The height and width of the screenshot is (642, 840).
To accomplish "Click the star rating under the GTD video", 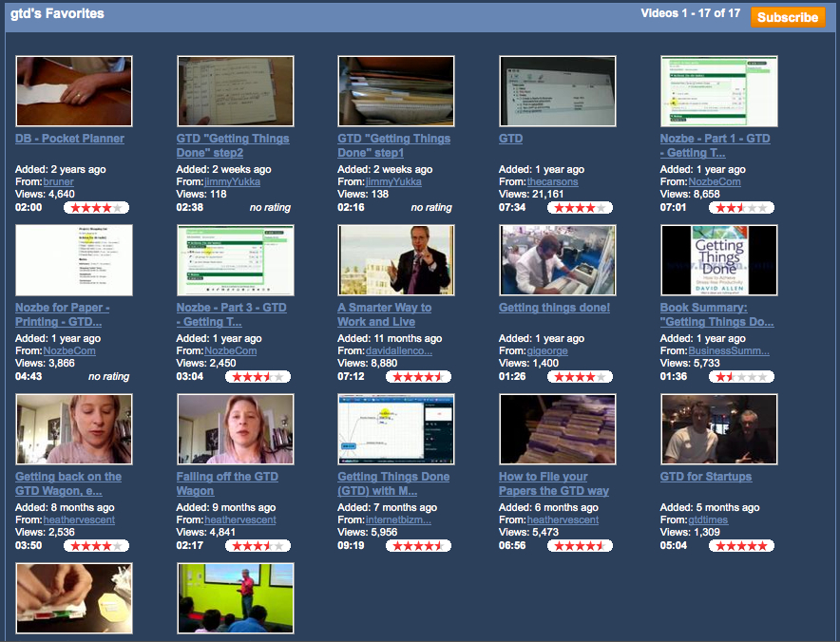I will pyautogui.click(x=580, y=208).
